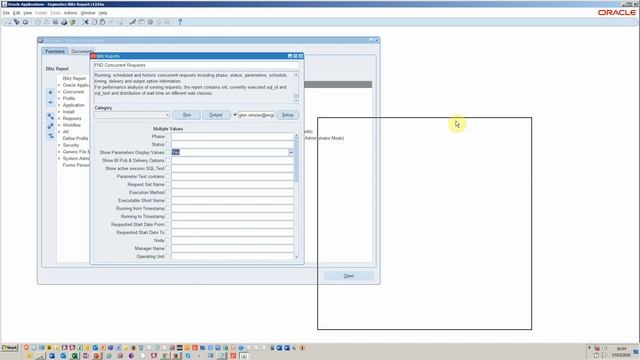This screenshot has height=360, width=640.
Task: Open the File menu
Action: click(x=6, y=13)
